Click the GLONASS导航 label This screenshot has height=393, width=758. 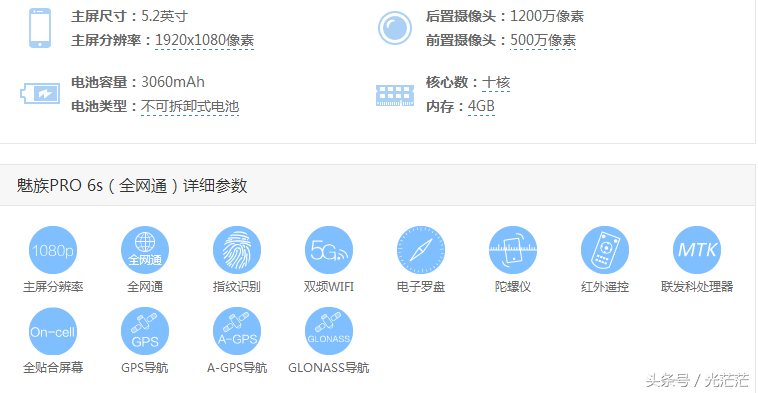(329, 368)
